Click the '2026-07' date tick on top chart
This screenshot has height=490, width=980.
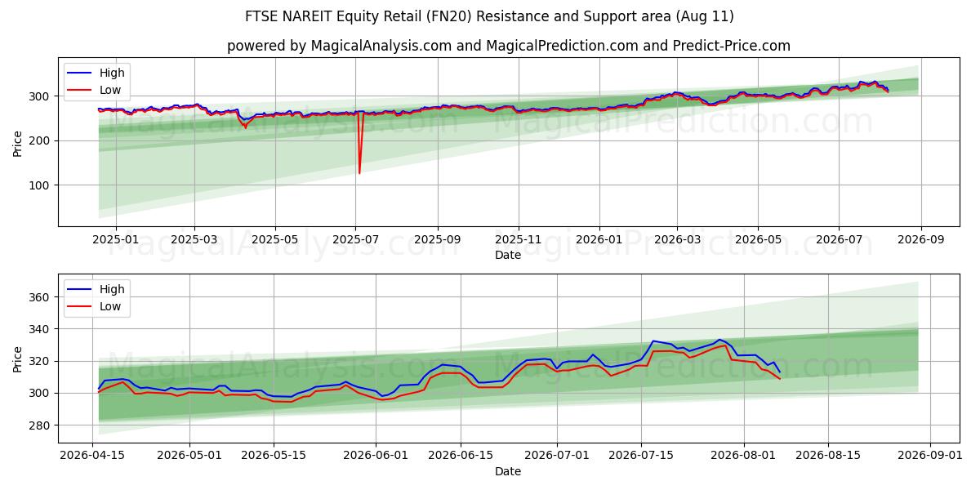pos(839,240)
